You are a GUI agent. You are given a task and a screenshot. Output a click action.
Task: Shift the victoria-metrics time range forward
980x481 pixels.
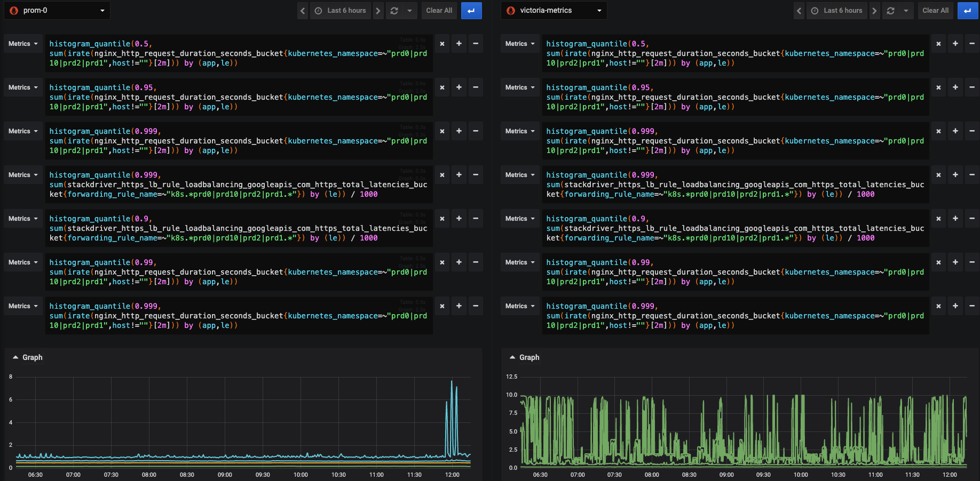pos(875,10)
